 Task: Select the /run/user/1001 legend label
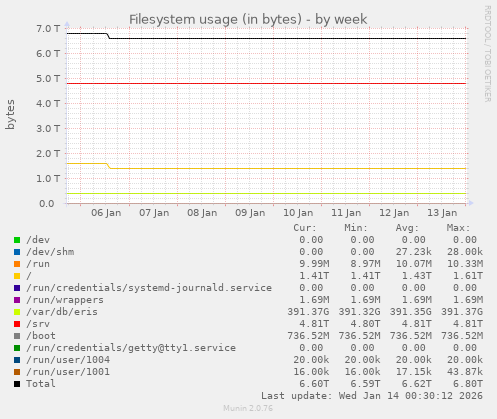click(x=68, y=372)
